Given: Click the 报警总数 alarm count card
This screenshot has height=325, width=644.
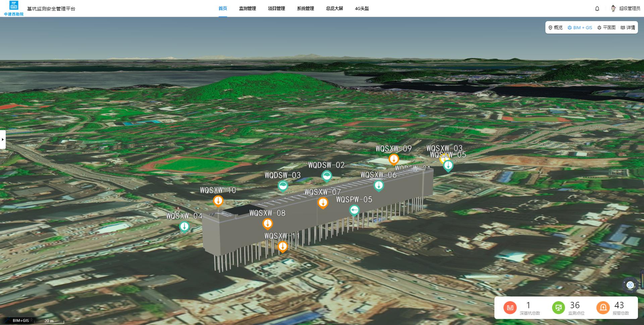Looking at the screenshot, I should pos(613,308).
